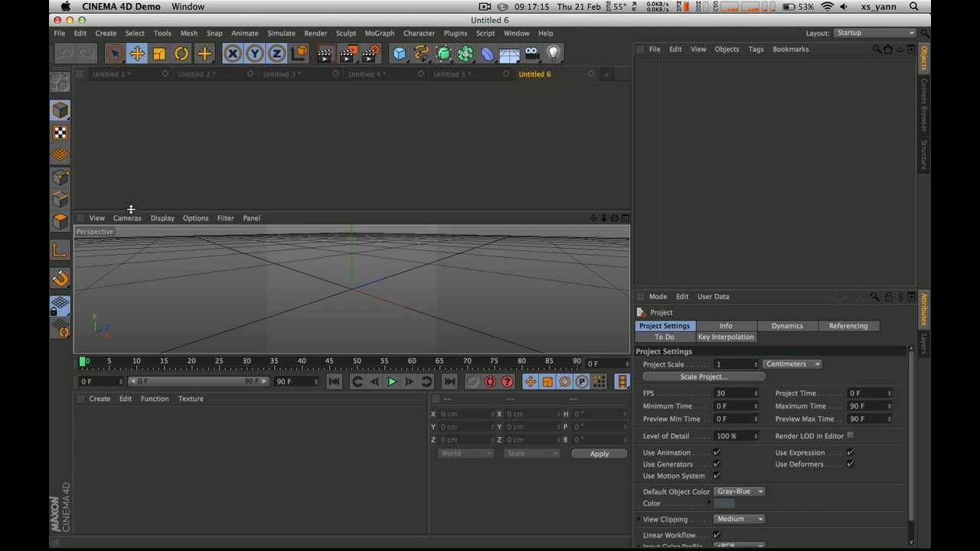Click the Project Scale stepper arrows
The width and height of the screenshot is (980, 551).
[756, 364]
